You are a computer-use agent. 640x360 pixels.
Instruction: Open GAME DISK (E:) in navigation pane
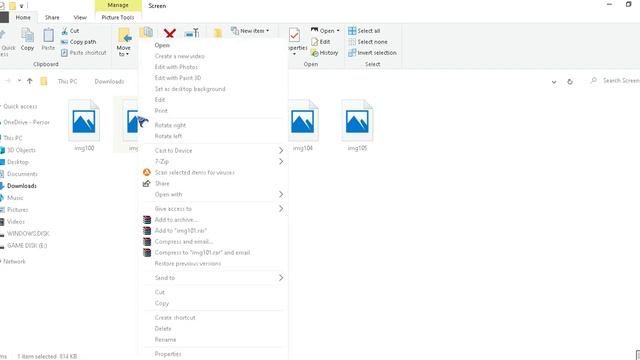(x=27, y=246)
